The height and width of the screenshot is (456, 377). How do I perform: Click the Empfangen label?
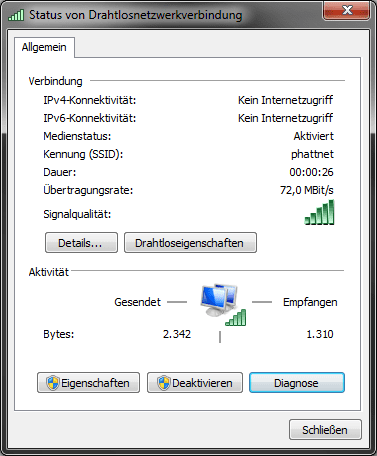pos(310,302)
